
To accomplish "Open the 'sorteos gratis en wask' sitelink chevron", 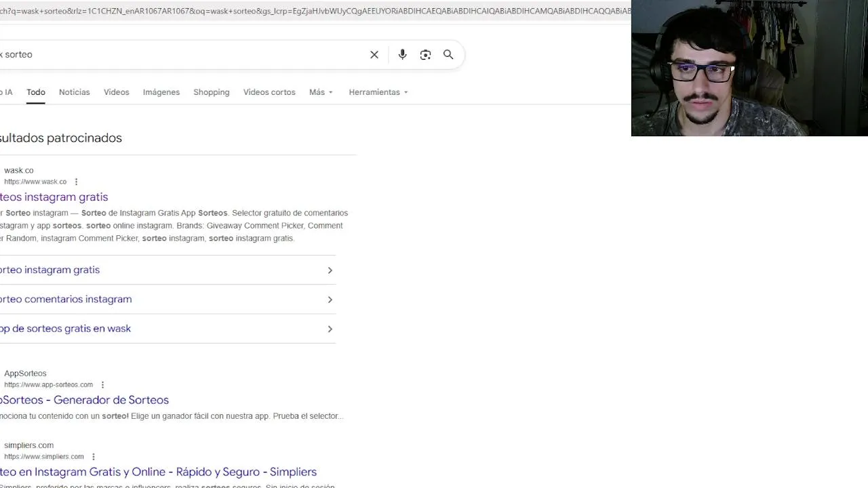I will [x=330, y=329].
